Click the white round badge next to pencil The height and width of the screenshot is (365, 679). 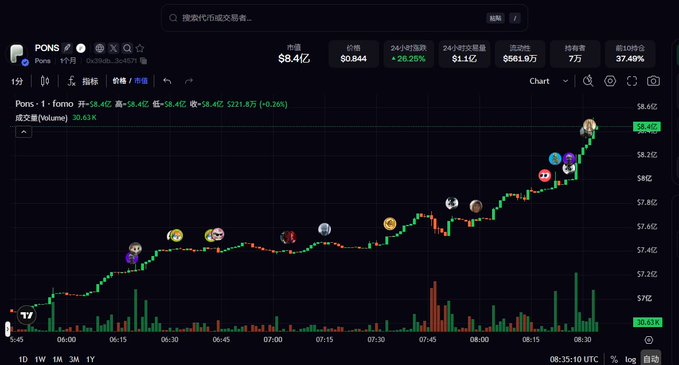81,48
